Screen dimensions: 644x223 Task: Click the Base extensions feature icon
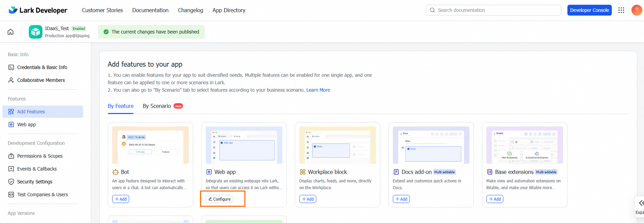pyautogui.click(x=490, y=172)
